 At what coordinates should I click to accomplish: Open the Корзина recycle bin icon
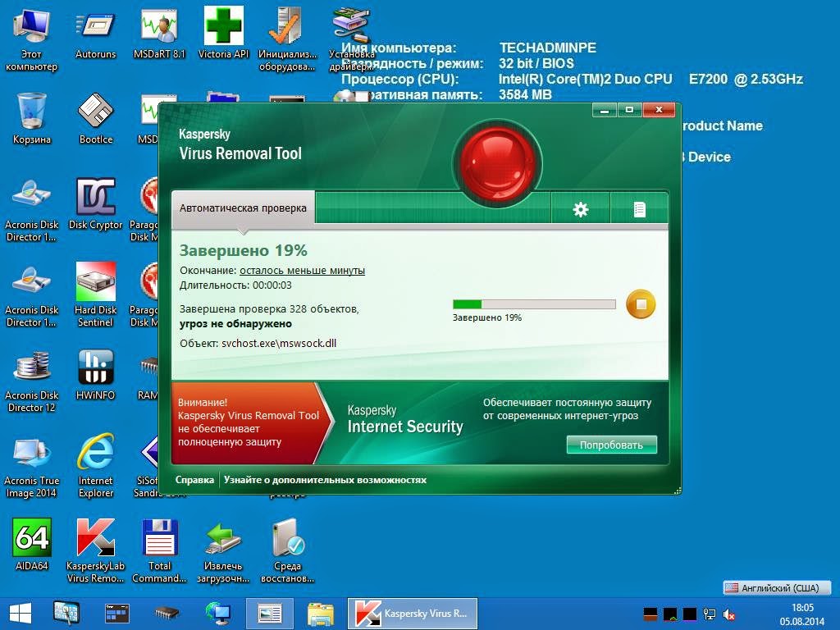(x=32, y=119)
